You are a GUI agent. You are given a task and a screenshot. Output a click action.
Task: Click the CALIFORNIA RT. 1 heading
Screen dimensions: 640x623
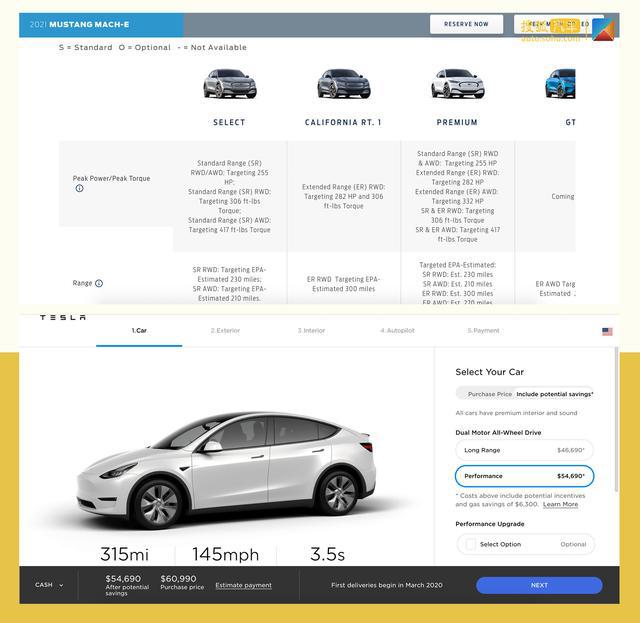[343, 122]
